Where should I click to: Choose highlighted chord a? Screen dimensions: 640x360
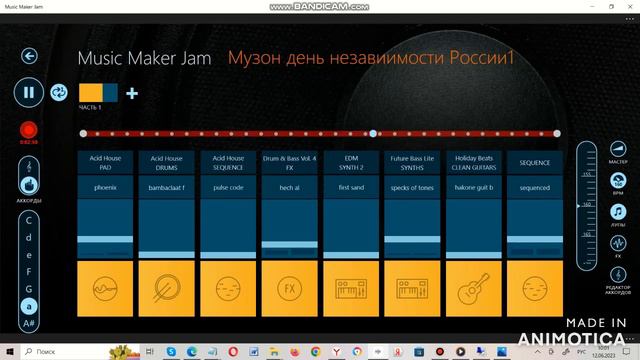pos(29,306)
